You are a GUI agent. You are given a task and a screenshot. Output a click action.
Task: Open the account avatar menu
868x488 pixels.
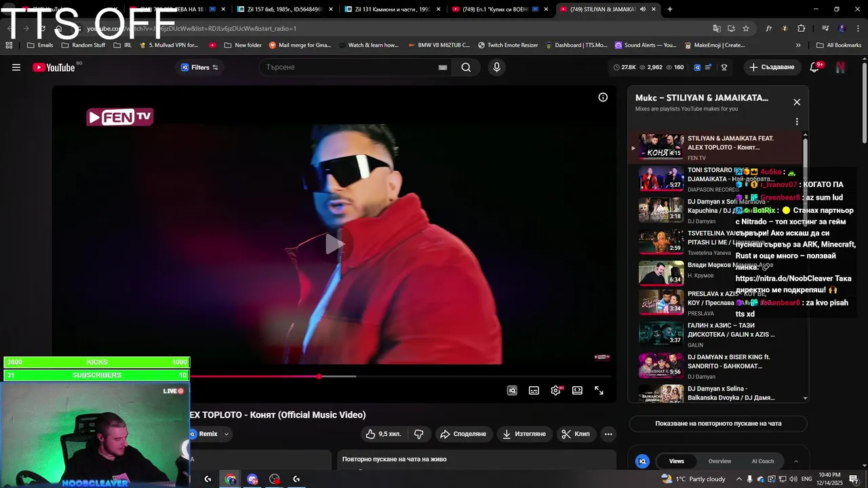click(x=841, y=67)
